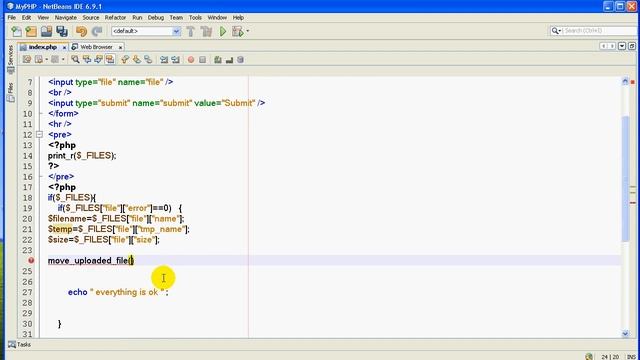Image resolution: width=640 pixels, height=360 pixels.
Task: Open the Navigate menu
Action: coord(66,18)
